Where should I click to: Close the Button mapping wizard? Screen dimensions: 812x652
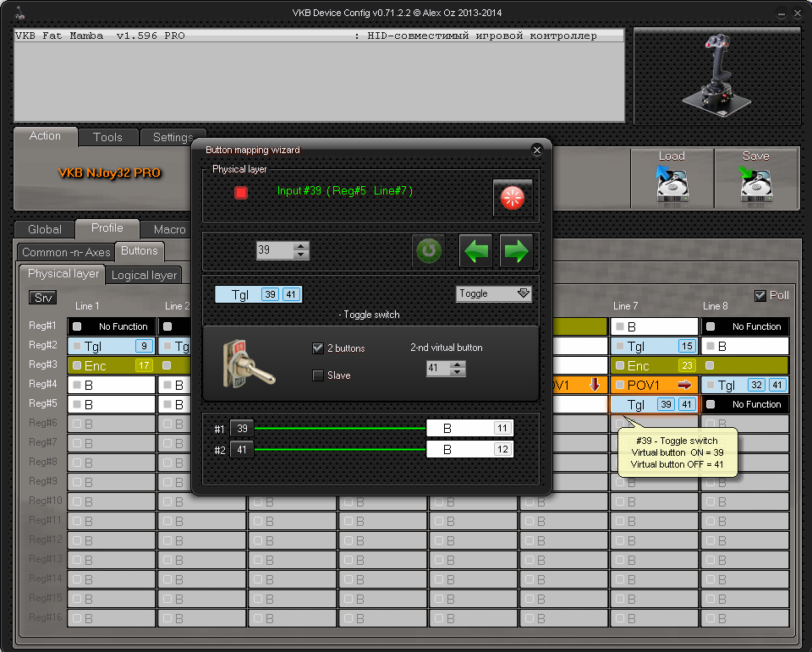[537, 150]
